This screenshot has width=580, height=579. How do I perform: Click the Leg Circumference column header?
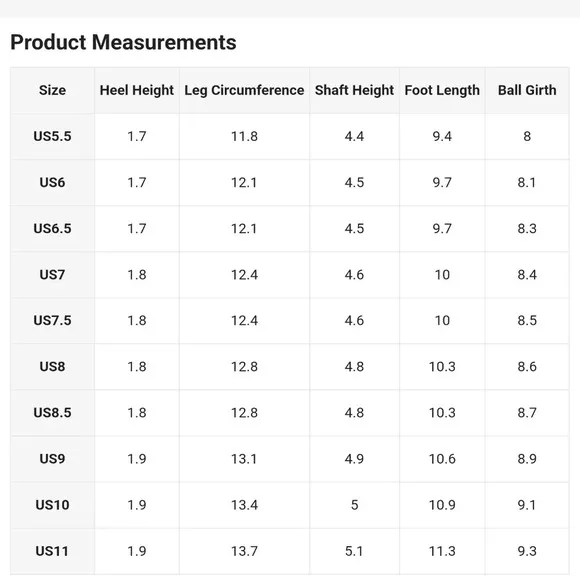[244, 90]
